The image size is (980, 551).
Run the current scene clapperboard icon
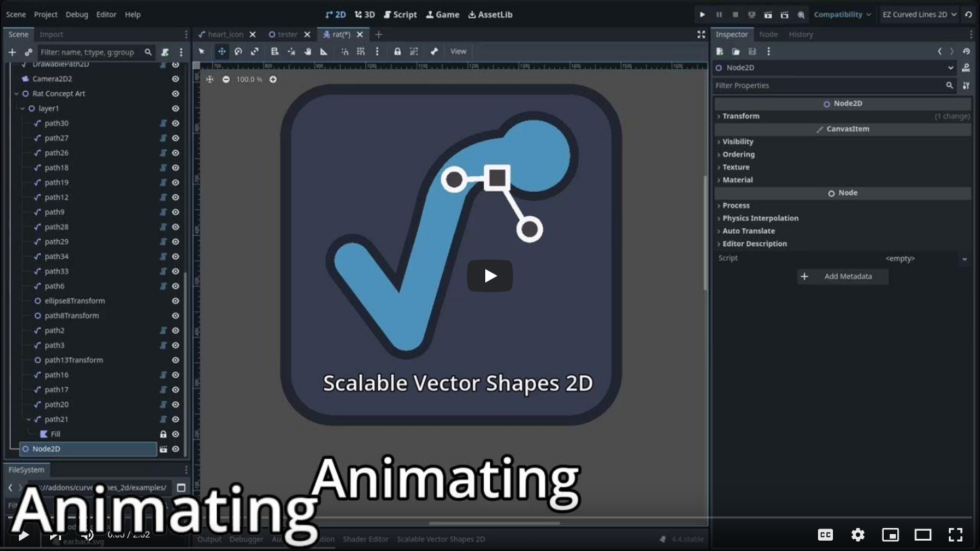tap(768, 14)
